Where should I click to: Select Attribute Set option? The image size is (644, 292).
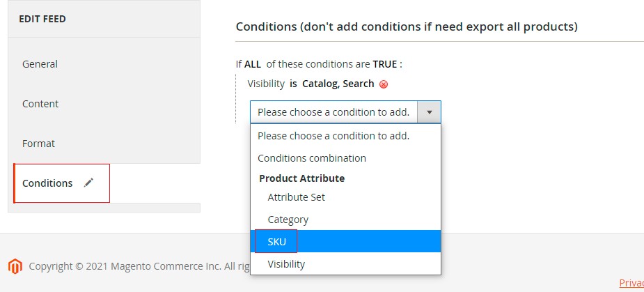point(296,197)
